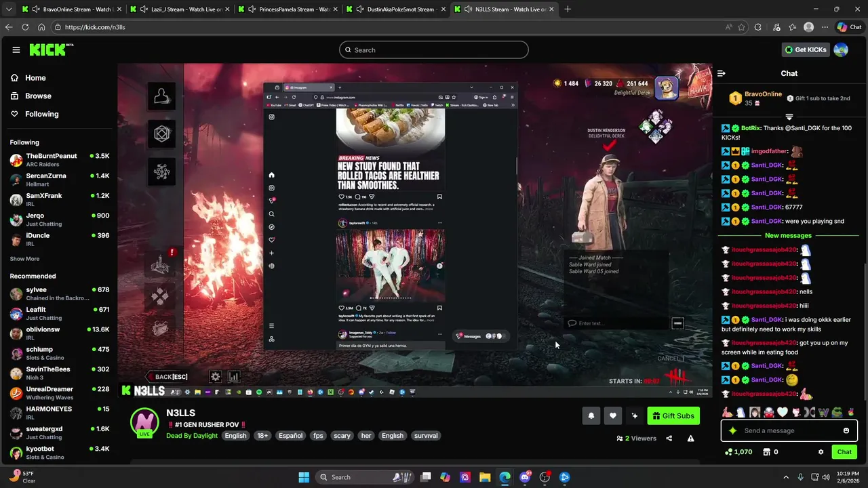Select the scary tag
The width and height of the screenshot is (868, 488).
342,436
